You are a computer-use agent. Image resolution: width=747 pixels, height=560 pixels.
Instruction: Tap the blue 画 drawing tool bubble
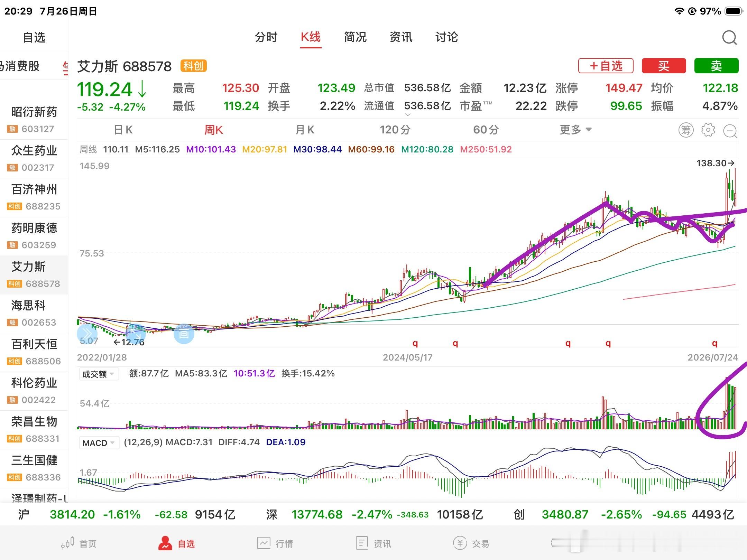(184, 334)
